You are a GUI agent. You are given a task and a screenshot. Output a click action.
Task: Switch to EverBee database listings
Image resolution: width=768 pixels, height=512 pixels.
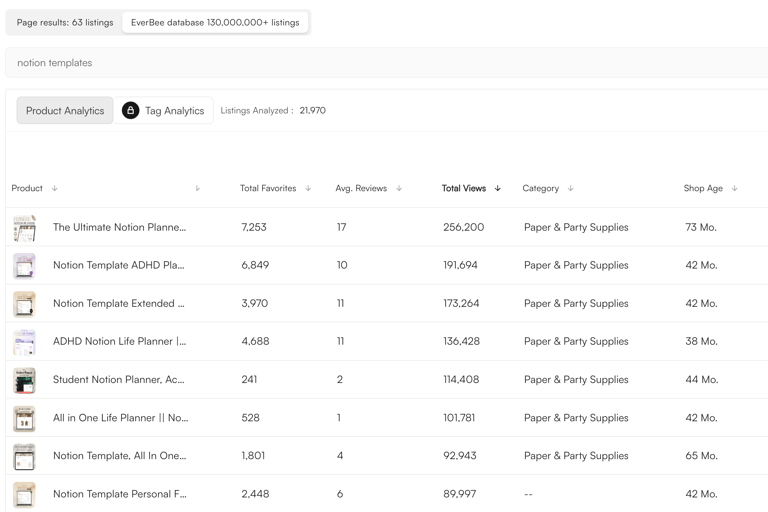coord(215,23)
